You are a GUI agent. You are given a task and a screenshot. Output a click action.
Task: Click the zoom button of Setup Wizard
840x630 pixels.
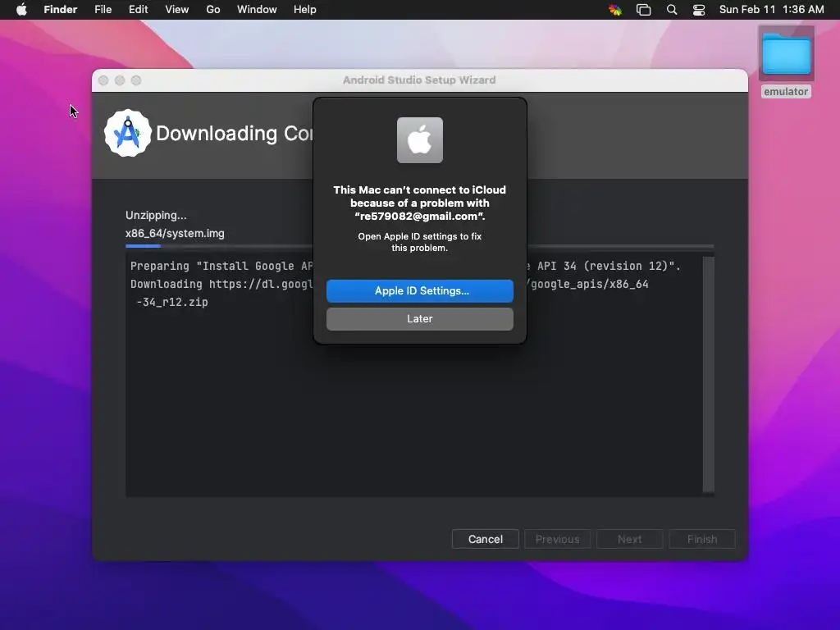click(x=136, y=80)
